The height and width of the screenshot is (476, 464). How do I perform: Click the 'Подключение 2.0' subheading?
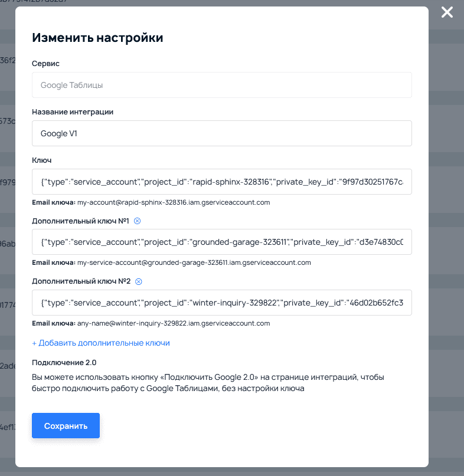coord(64,362)
